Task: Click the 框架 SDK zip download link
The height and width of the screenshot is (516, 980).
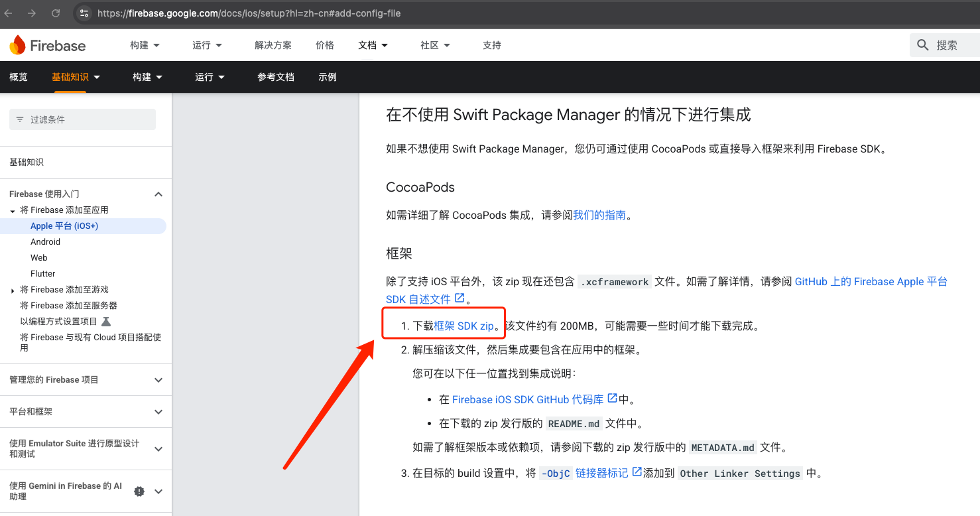Action: (x=464, y=326)
